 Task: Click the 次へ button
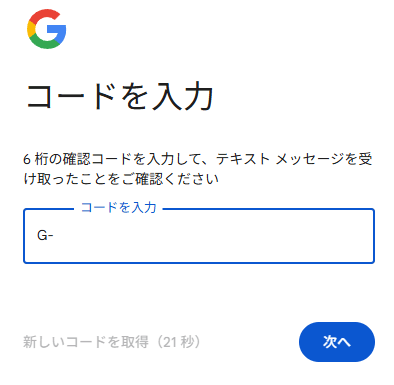(337, 342)
